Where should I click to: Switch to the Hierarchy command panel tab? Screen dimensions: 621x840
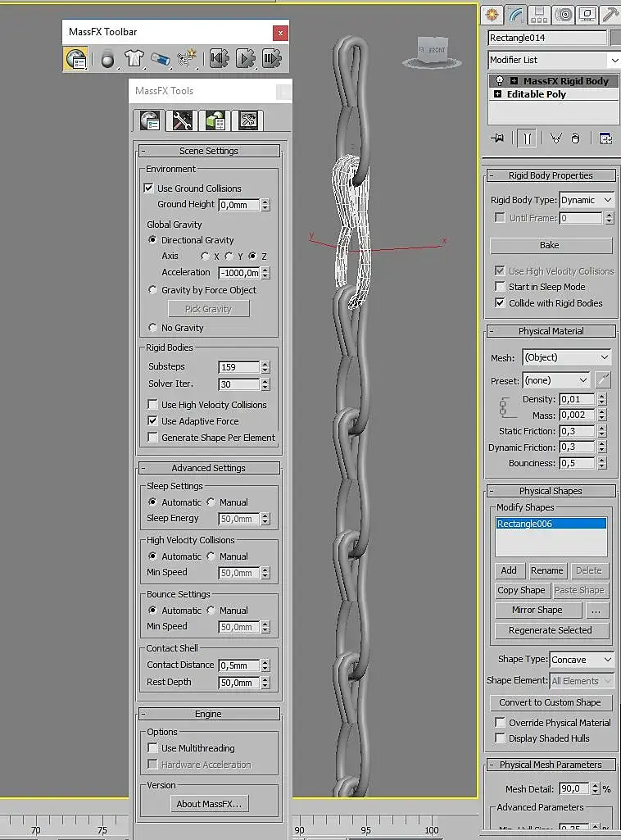coord(539,15)
